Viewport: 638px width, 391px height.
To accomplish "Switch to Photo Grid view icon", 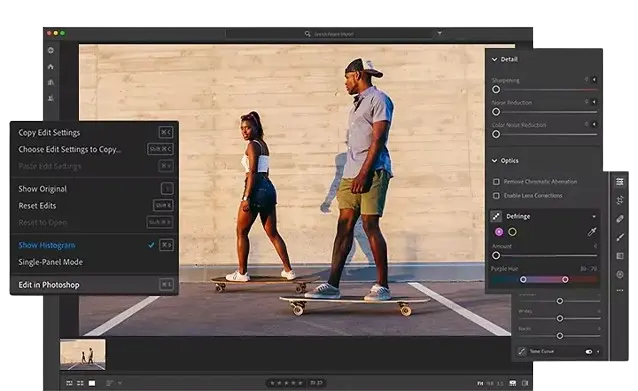I will pyautogui.click(x=70, y=383).
